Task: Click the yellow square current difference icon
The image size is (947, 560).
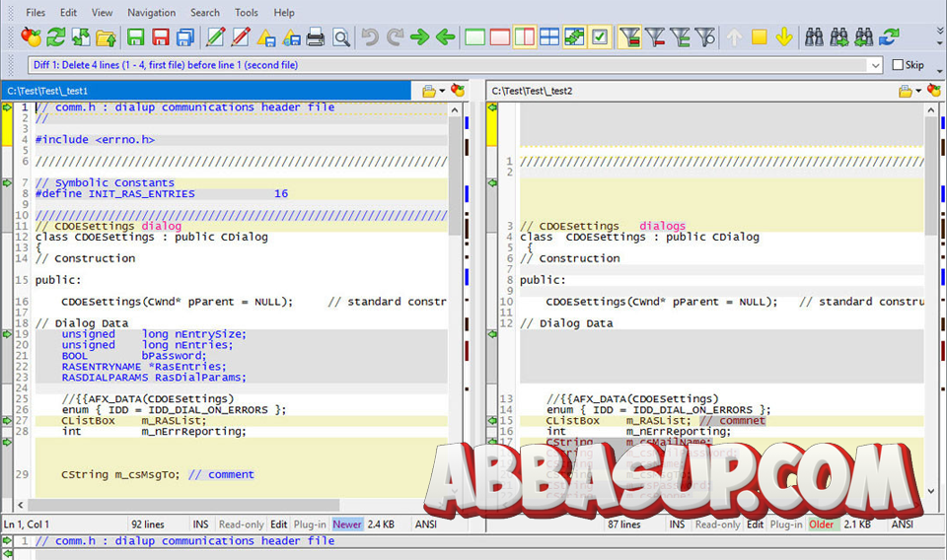Action: click(x=760, y=37)
